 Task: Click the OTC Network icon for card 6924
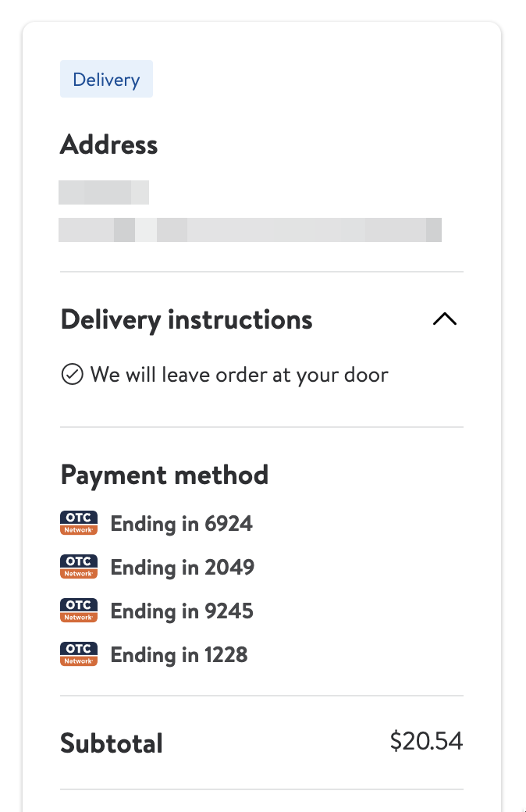pos(79,523)
